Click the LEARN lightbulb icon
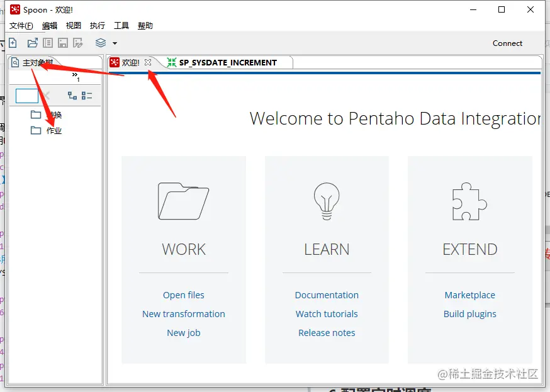The width and height of the screenshot is (550, 392). [327, 201]
